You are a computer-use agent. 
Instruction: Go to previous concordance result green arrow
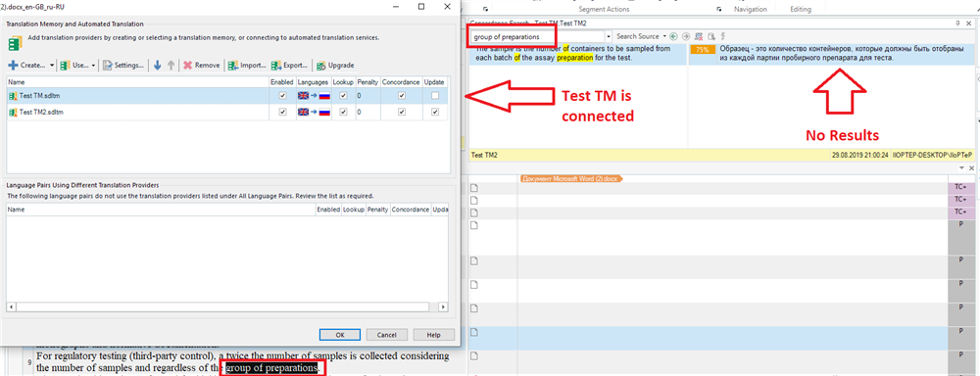674,37
